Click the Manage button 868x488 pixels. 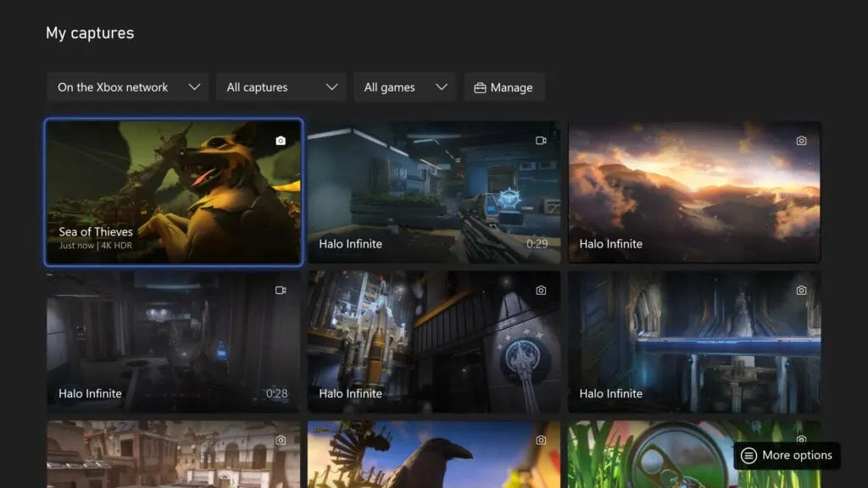coord(504,86)
